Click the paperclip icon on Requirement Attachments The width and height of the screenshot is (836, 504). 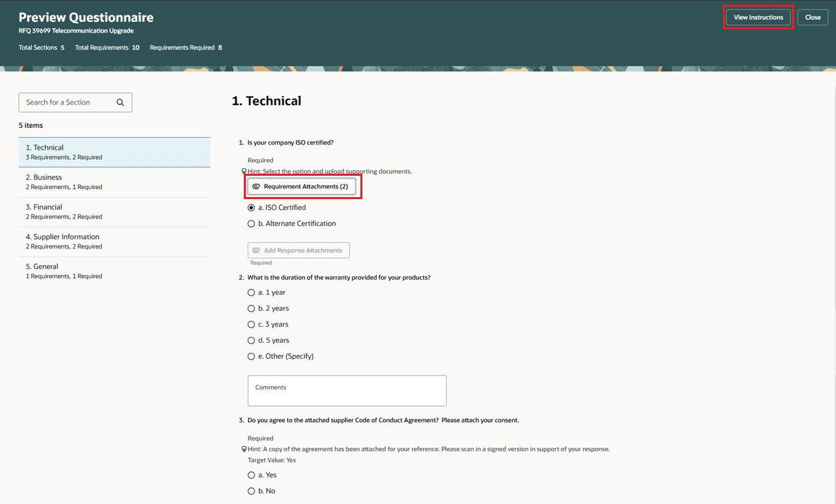pos(256,186)
